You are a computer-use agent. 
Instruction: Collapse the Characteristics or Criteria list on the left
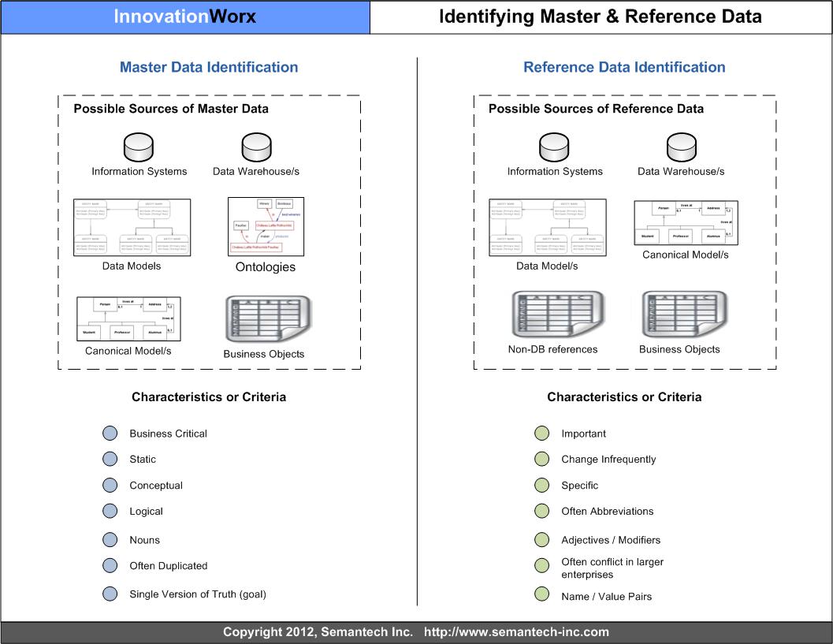click(x=208, y=396)
